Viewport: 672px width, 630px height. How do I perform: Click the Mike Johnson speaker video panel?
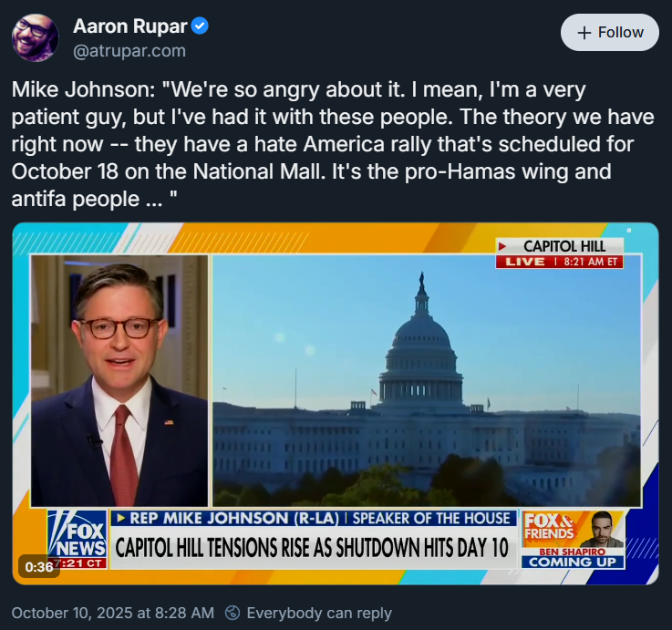(119, 380)
